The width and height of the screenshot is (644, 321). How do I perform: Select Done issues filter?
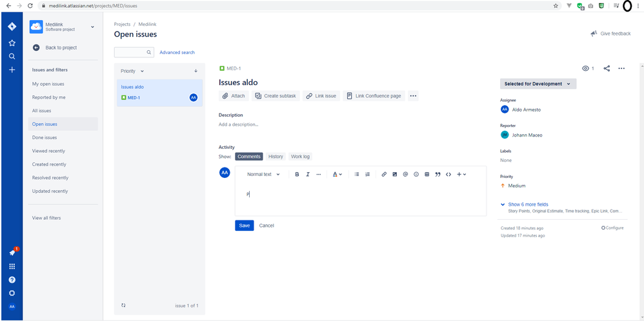point(63,137)
